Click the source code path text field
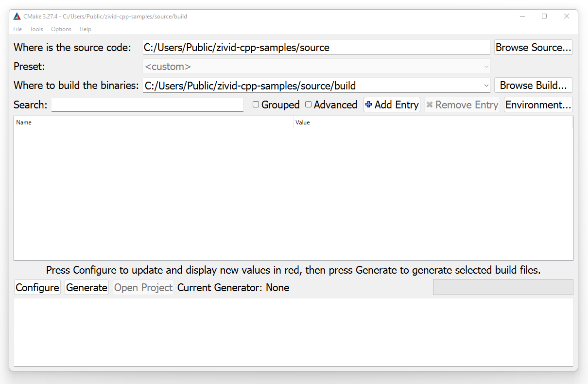 coord(316,48)
